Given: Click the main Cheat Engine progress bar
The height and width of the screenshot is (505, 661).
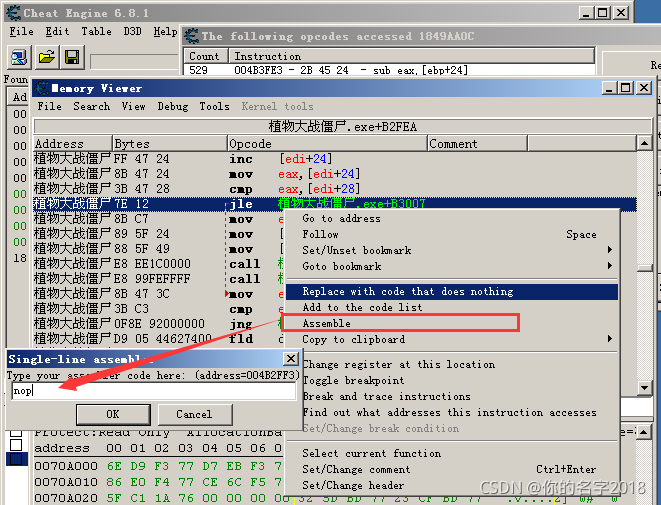Looking at the screenshot, I should (135, 62).
